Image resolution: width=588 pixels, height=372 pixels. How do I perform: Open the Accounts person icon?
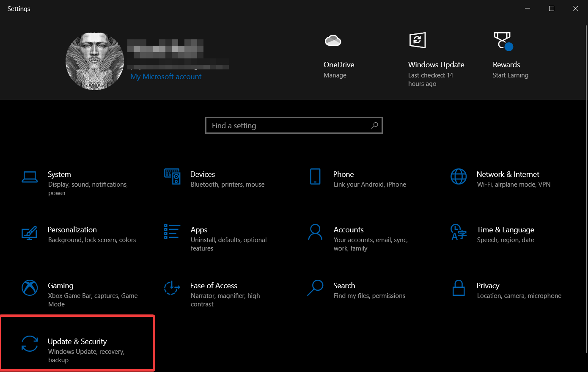coord(315,232)
